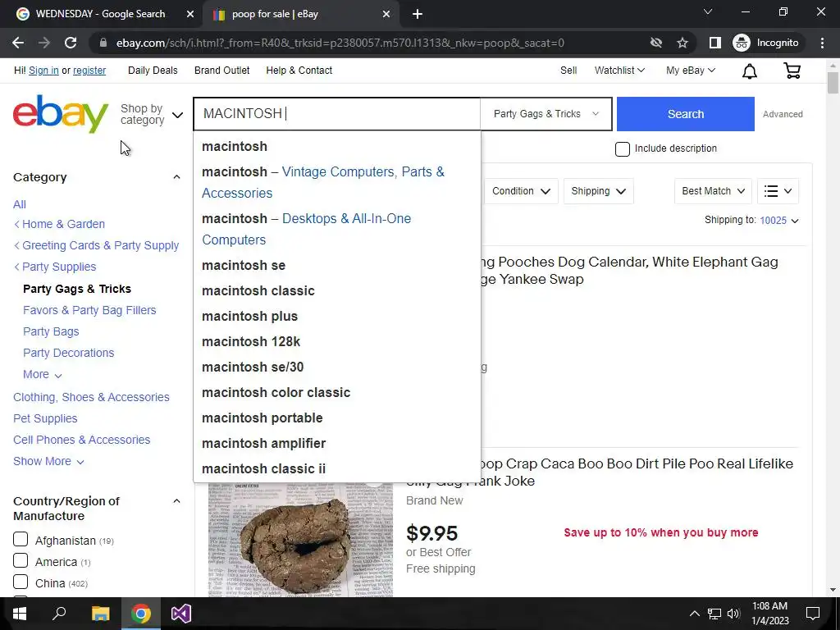Collapse the Category filter section
The height and width of the screenshot is (630, 840).
(176, 177)
